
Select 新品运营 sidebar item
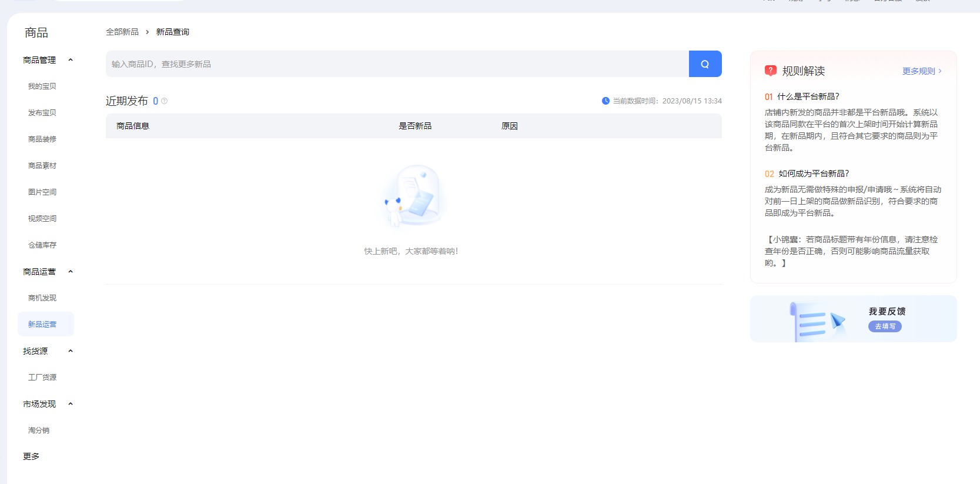point(42,325)
